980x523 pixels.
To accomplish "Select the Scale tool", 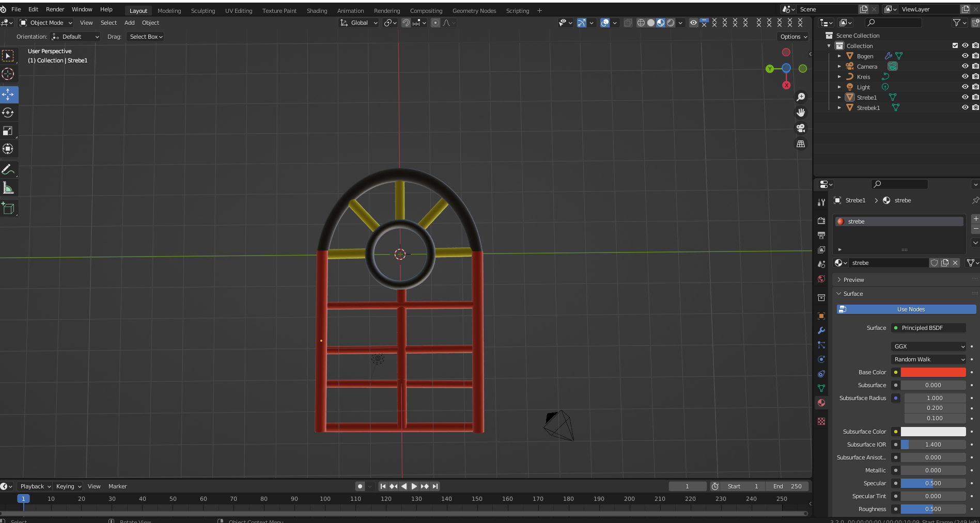I will [8, 131].
